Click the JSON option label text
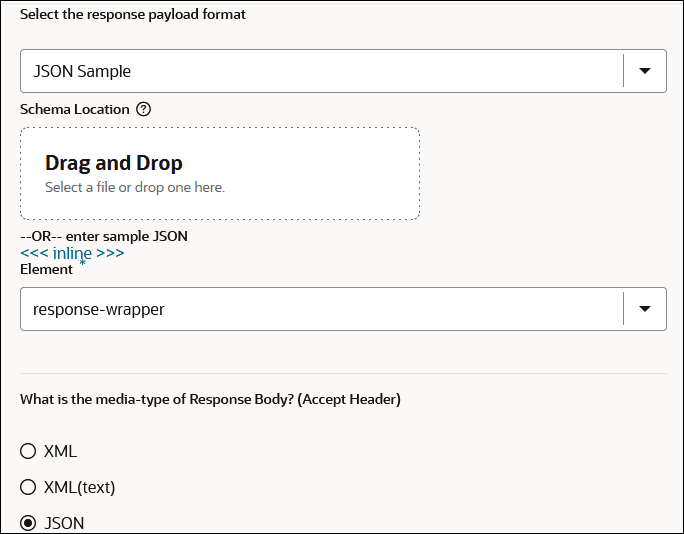The image size is (684, 534). (64, 523)
